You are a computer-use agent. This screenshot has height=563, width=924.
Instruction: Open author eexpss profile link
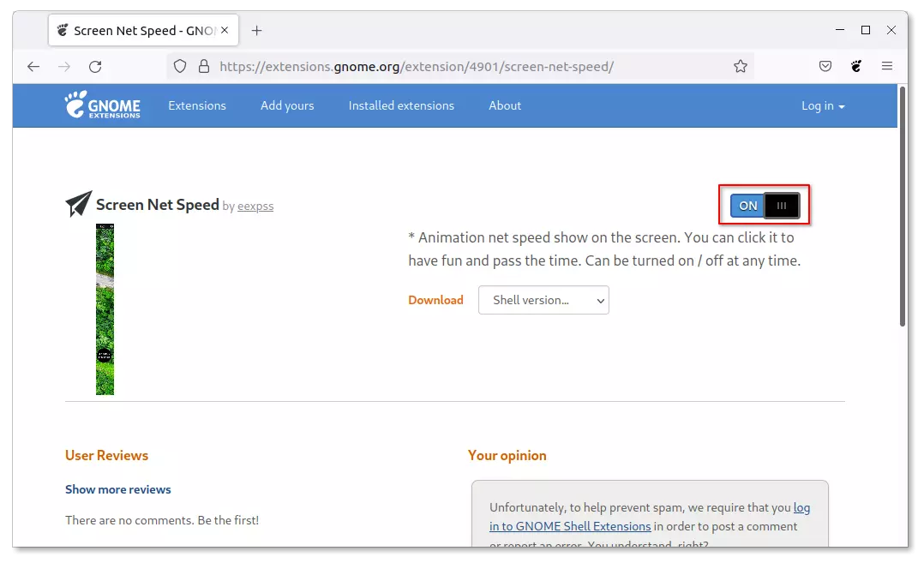[x=255, y=207]
